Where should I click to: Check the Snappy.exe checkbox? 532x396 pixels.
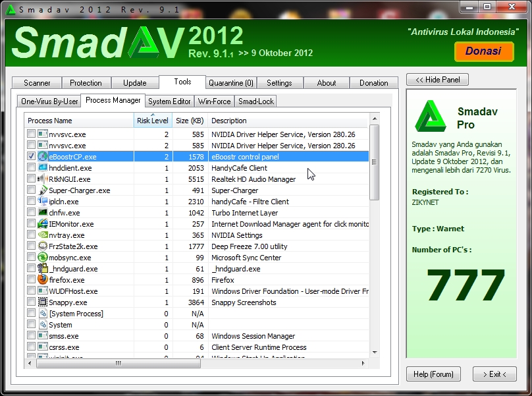point(31,302)
